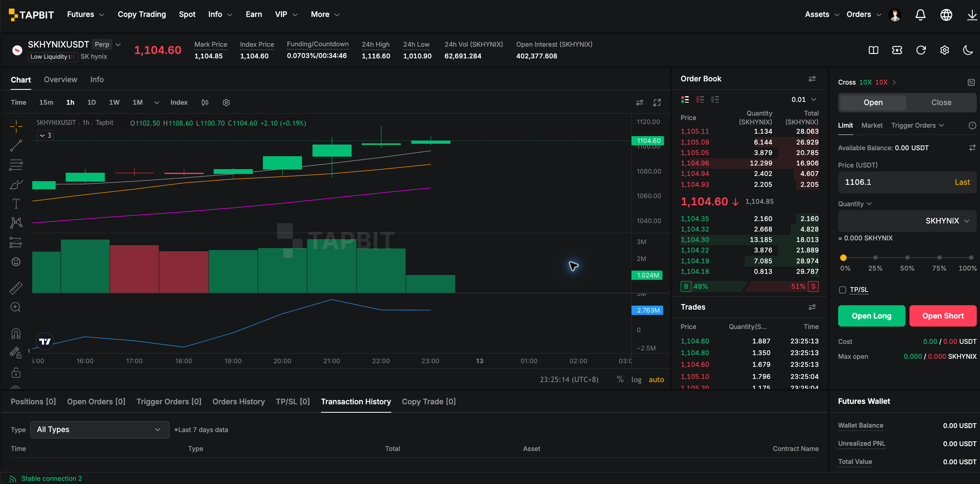Switch to light theme with moon icon
The height and width of the screenshot is (484, 980).
pyautogui.click(x=968, y=50)
